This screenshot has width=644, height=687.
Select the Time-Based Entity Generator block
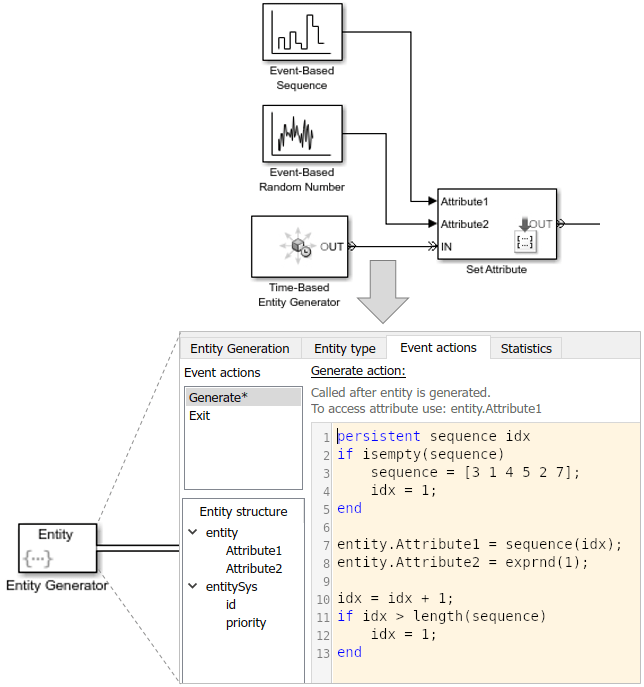click(300, 246)
